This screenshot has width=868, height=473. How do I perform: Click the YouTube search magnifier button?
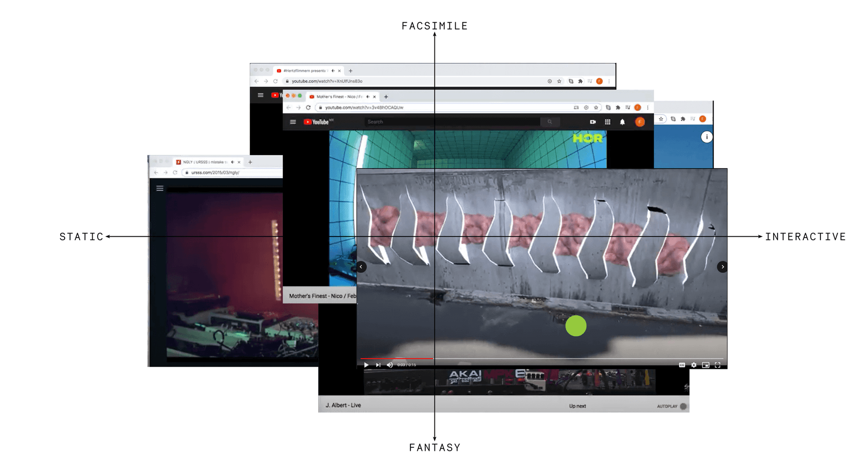[550, 122]
